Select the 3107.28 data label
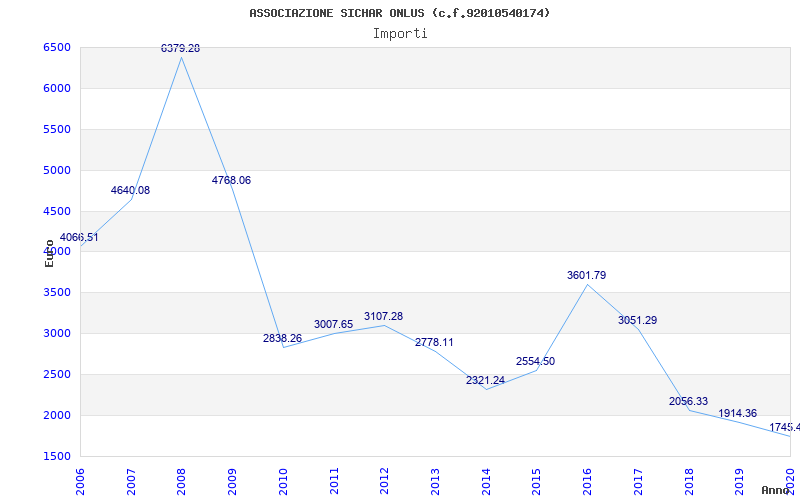 click(383, 316)
